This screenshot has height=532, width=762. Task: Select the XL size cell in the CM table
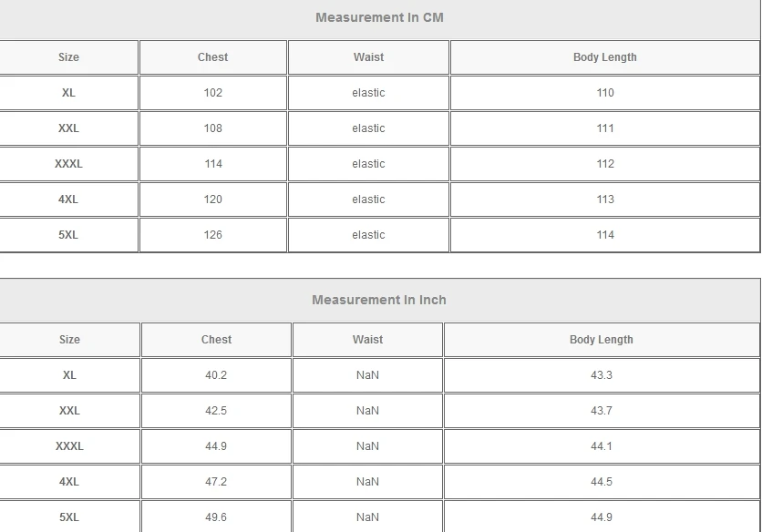pyautogui.click(x=68, y=93)
